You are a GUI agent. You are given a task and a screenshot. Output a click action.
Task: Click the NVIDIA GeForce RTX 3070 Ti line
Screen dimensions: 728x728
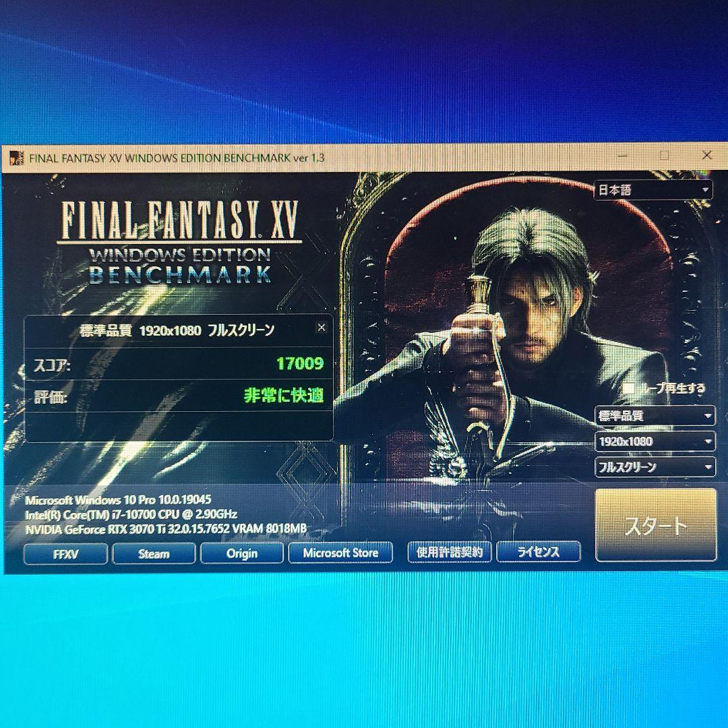tap(166, 529)
